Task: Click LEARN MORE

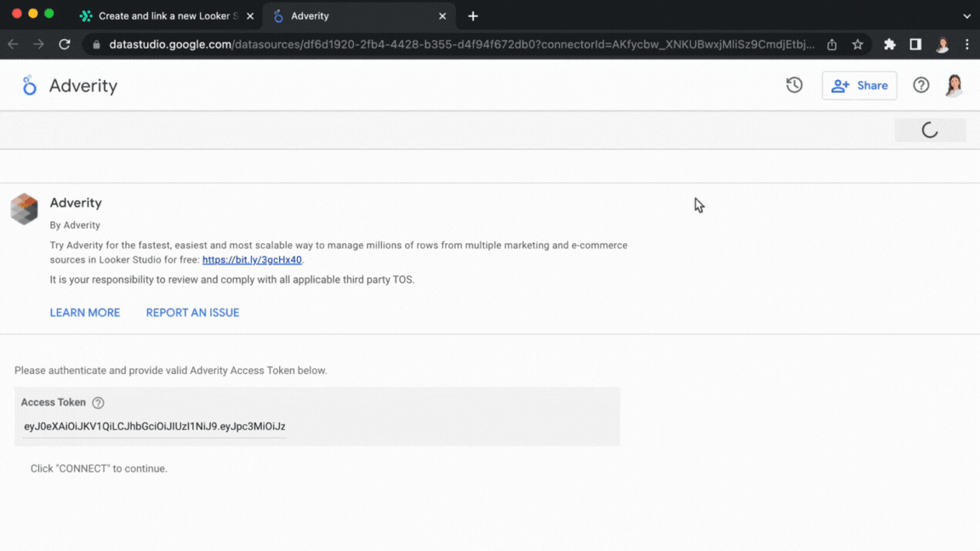Action: [x=85, y=312]
